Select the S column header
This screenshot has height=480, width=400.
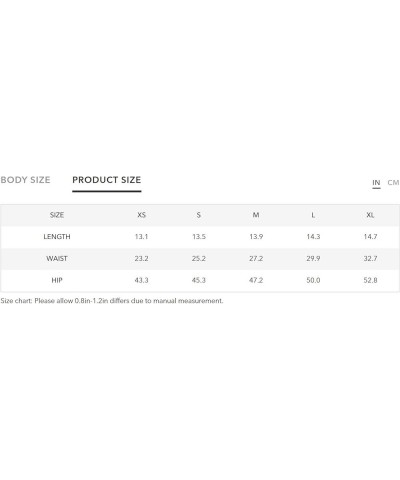[199, 215]
